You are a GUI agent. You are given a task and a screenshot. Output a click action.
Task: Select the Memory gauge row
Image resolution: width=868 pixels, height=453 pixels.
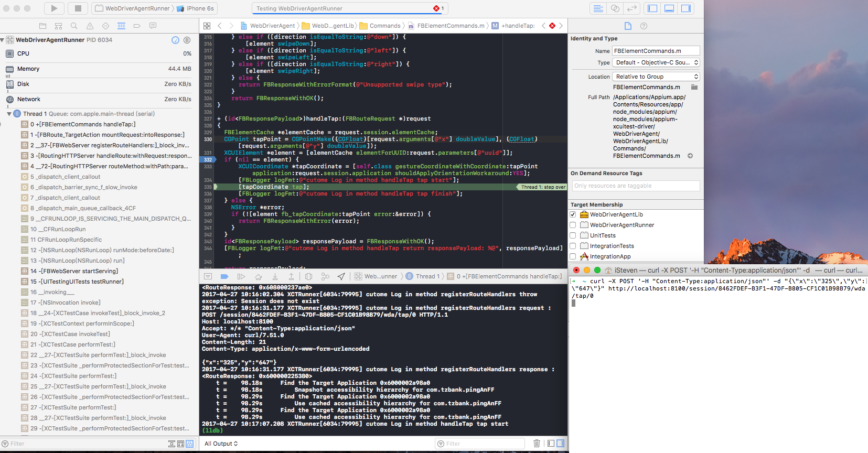99,69
